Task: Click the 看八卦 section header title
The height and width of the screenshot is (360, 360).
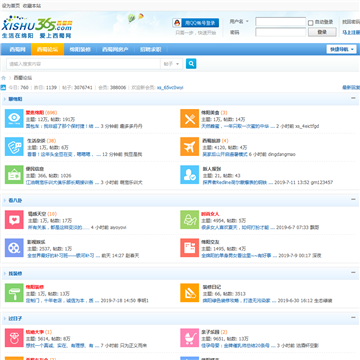Action: point(15,200)
